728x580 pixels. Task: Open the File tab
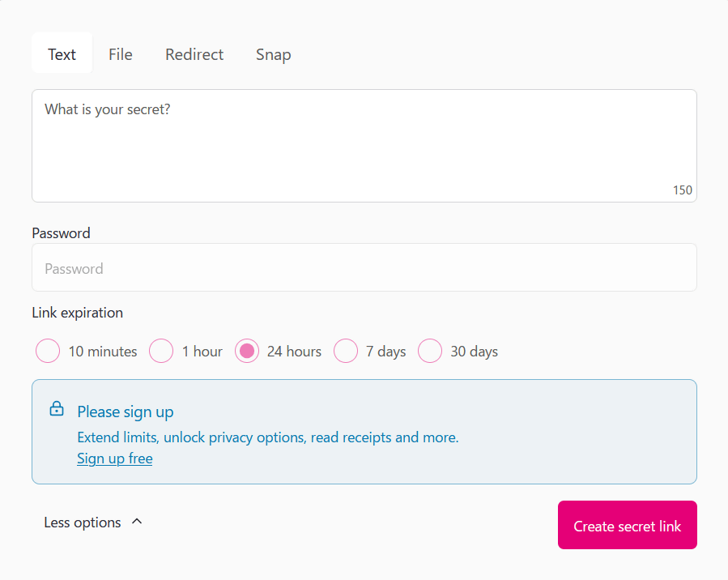[x=121, y=54]
